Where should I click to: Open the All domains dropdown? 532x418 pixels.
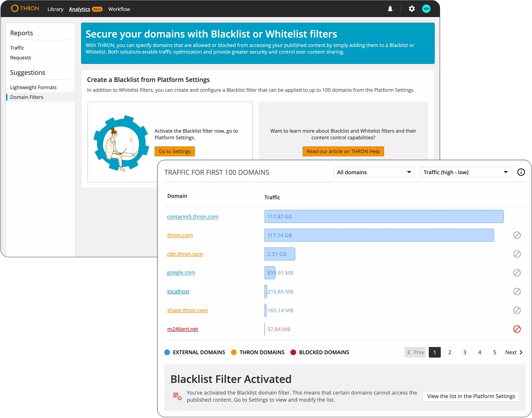point(374,172)
